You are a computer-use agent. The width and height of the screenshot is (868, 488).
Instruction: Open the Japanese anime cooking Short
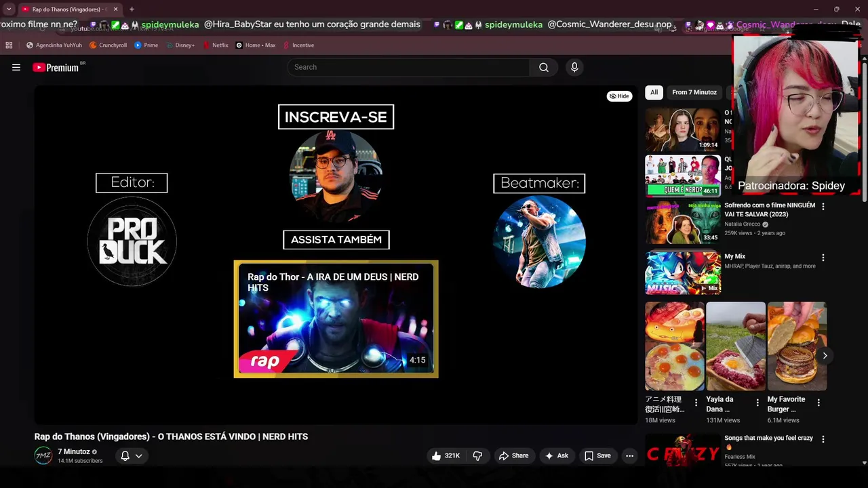coord(675,346)
